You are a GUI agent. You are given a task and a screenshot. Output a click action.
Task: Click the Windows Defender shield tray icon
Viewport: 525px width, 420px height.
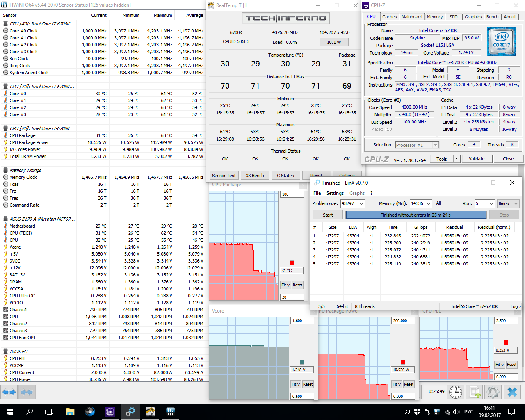coord(417,412)
